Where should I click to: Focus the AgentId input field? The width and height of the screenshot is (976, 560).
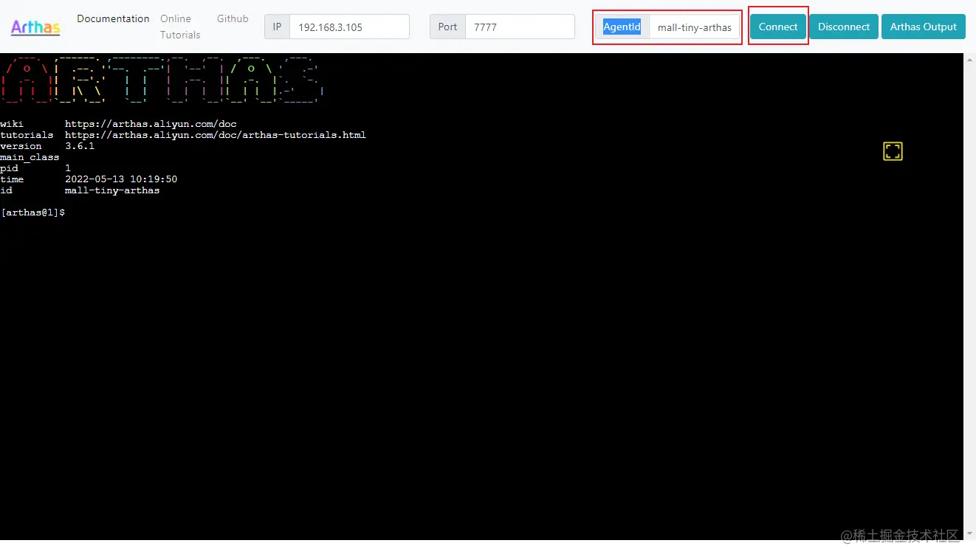(695, 27)
